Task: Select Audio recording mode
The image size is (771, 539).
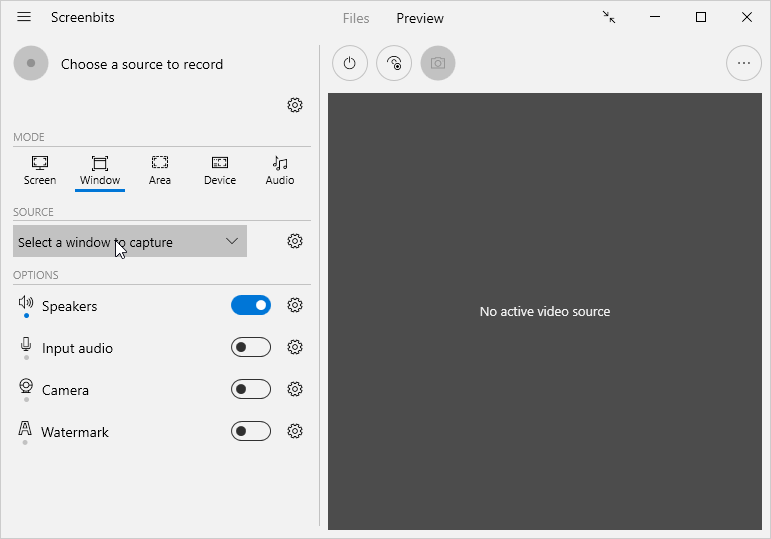Action: coord(280,171)
